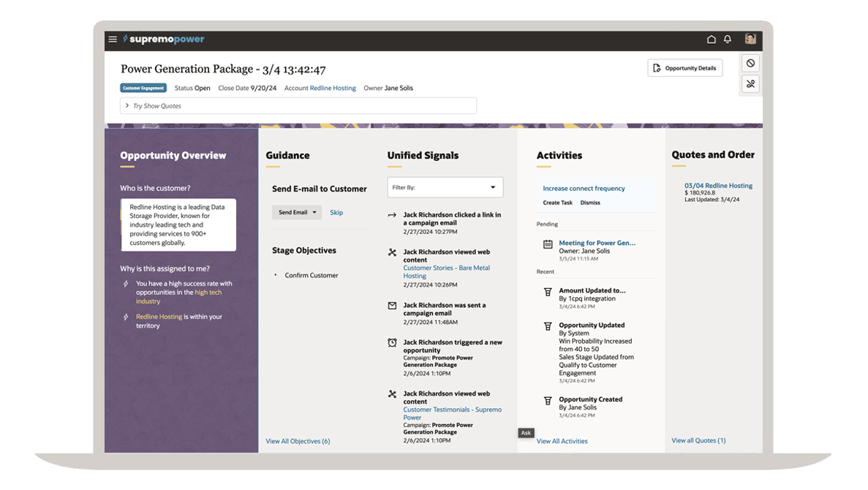Open the 03/04 Redline Hosting quote
The height and width of the screenshot is (490, 868).
718,186
